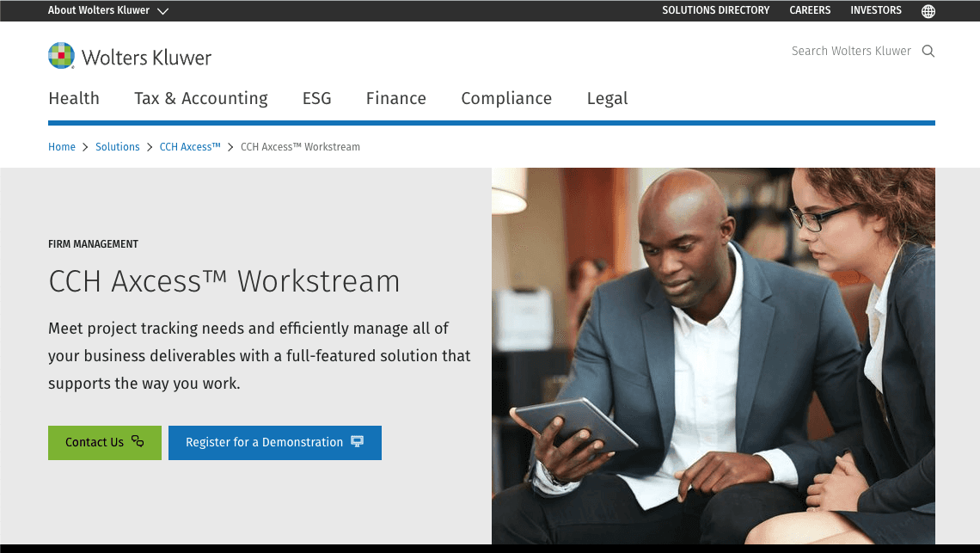Click the search magnifier icon
This screenshot has height=553, width=980.
coord(928,52)
